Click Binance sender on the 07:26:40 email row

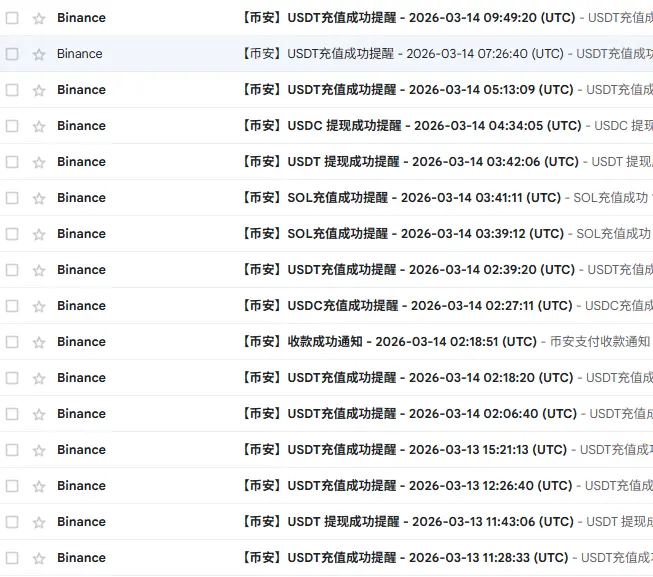(x=80, y=54)
